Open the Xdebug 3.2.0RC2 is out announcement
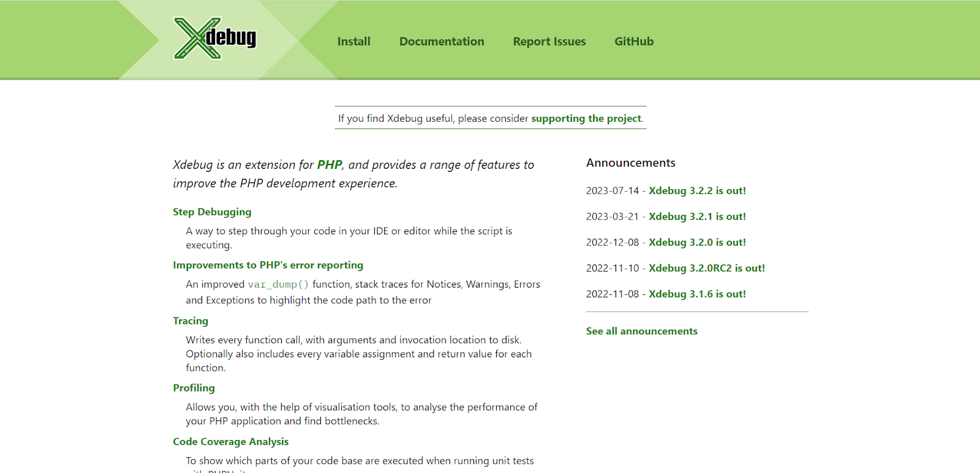 point(707,268)
